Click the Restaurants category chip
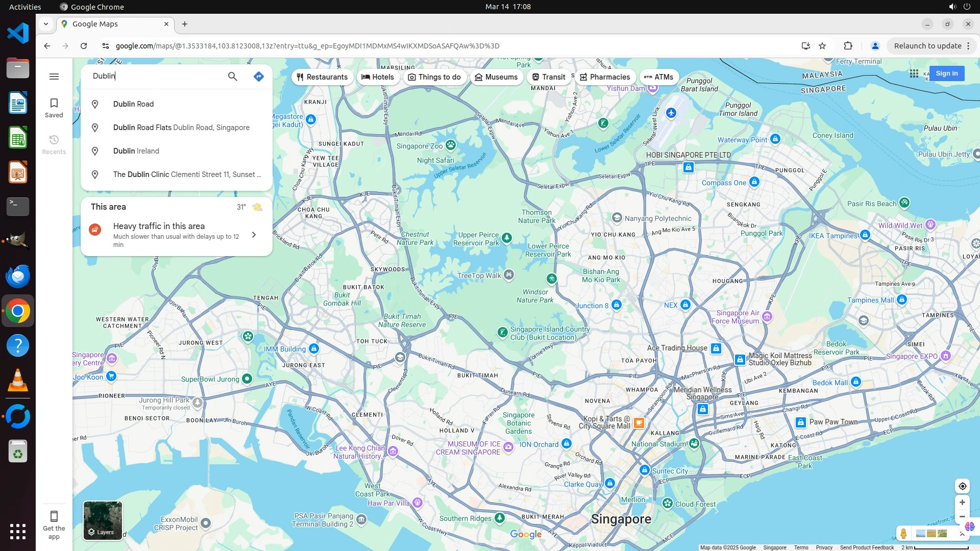The image size is (980, 551). [x=322, y=77]
